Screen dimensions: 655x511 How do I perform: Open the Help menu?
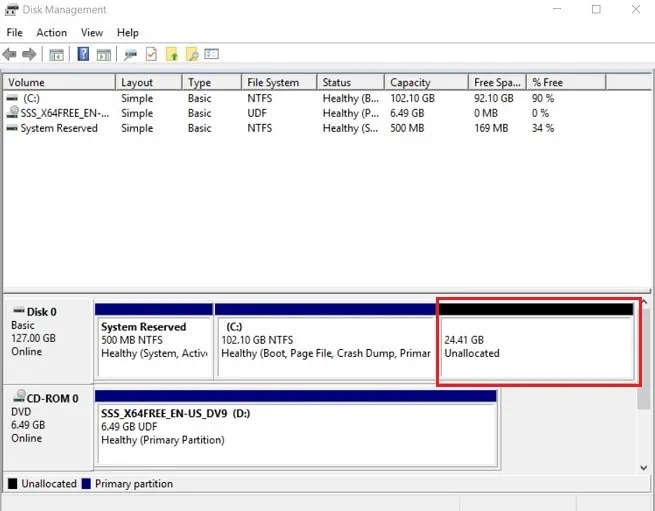pyautogui.click(x=128, y=33)
